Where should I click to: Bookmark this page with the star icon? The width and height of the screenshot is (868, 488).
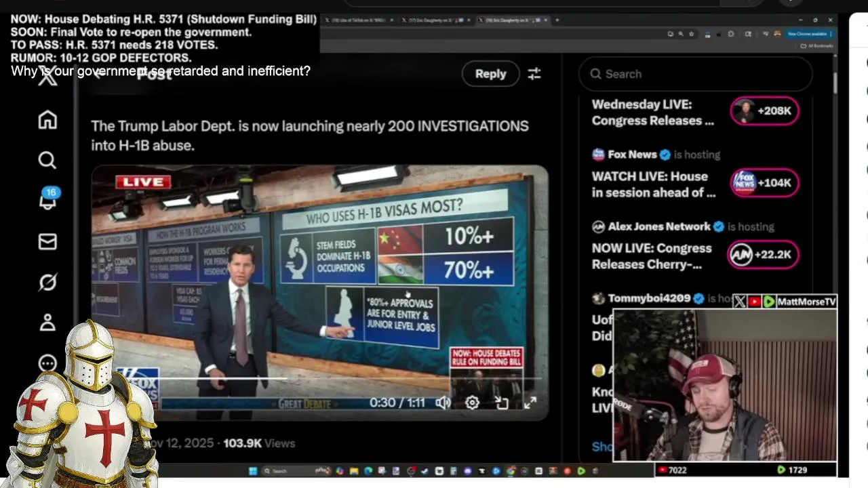(691, 34)
